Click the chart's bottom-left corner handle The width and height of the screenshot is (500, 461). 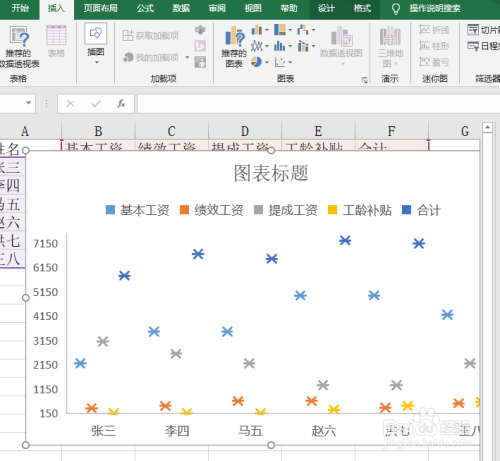pos(26,445)
